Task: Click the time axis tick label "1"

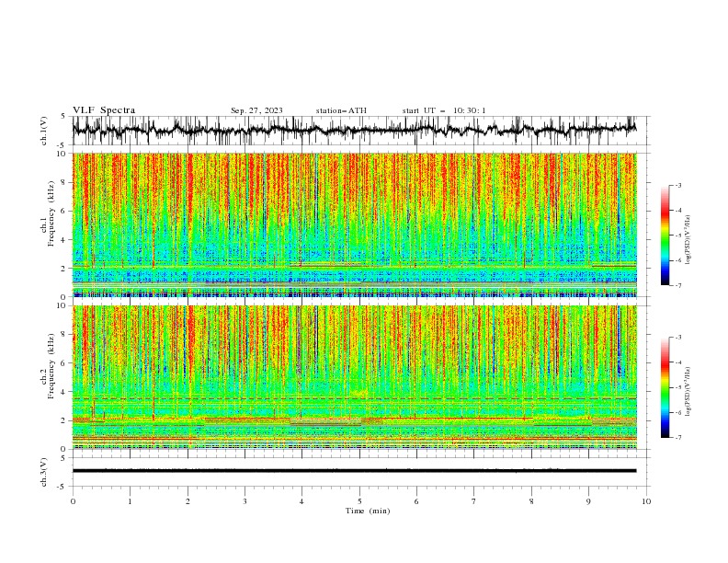Action: pyautogui.click(x=130, y=501)
